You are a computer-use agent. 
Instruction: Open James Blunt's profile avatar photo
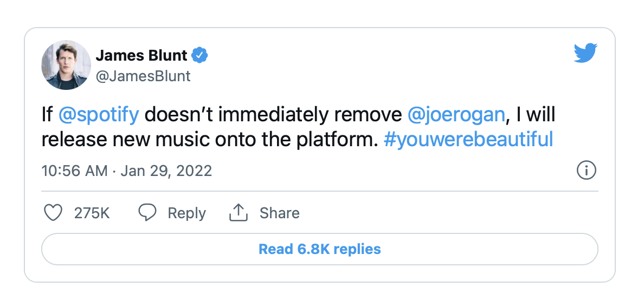tap(66, 64)
